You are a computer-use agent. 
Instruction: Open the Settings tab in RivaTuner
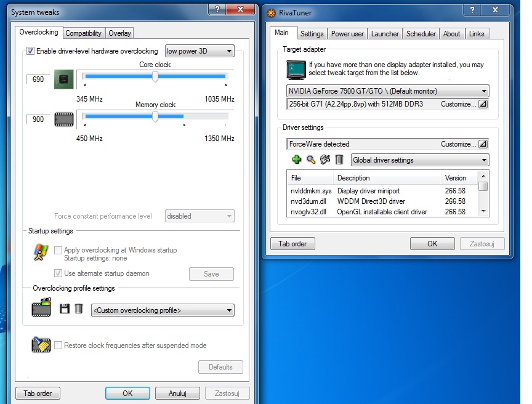tap(312, 34)
